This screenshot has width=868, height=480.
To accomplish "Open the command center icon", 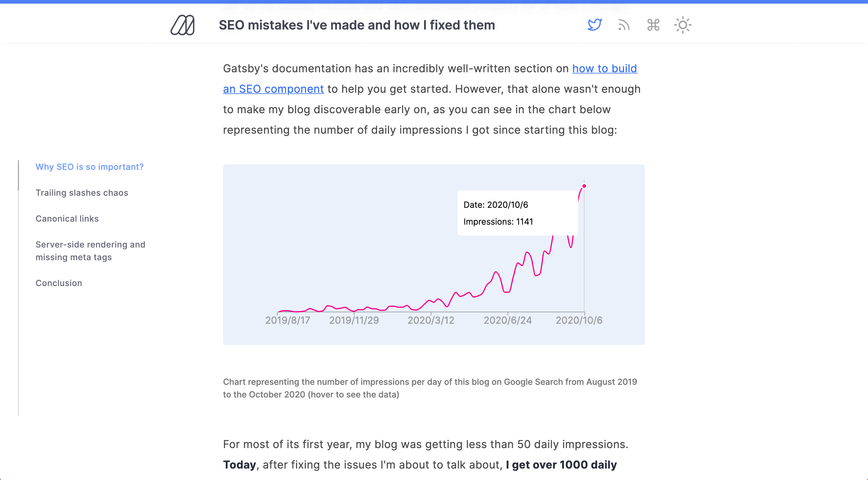I will pyautogui.click(x=653, y=25).
